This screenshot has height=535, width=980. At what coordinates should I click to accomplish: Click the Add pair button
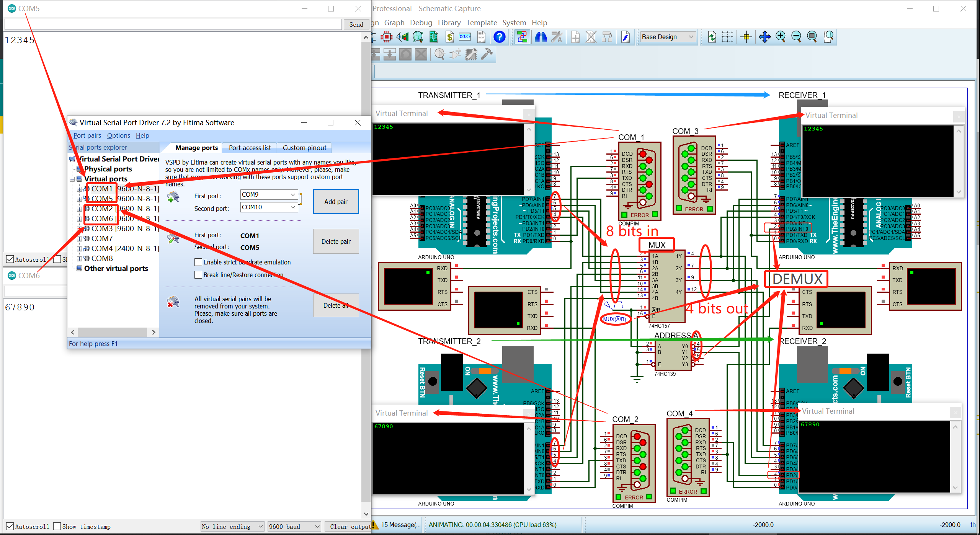pyautogui.click(x=336, y=202)
